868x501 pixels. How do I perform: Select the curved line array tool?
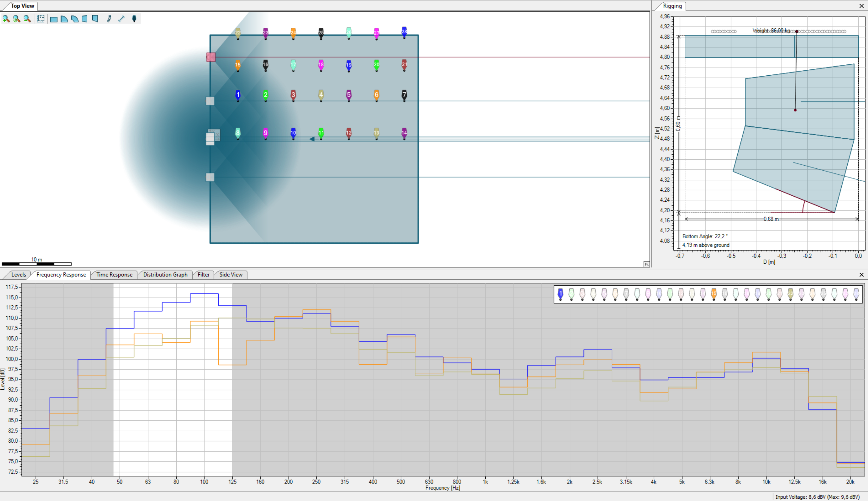pos(109,19)
